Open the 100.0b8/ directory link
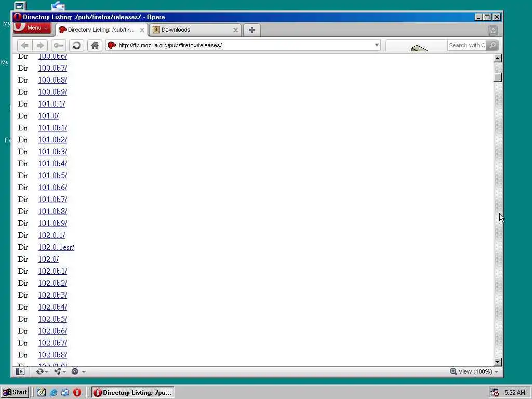This screenshot has width=532, height=399. tap(52, 79)
